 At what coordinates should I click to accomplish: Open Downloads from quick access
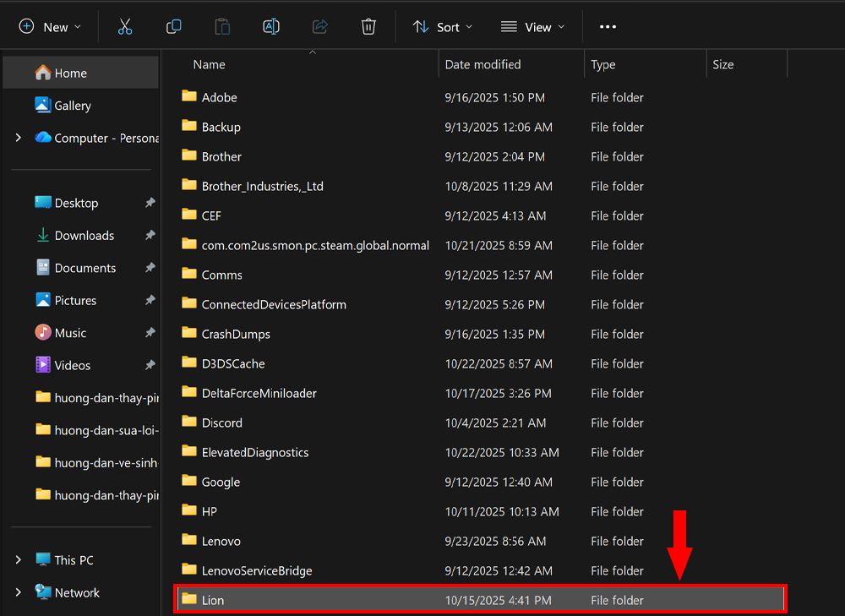tap(84, 236)
